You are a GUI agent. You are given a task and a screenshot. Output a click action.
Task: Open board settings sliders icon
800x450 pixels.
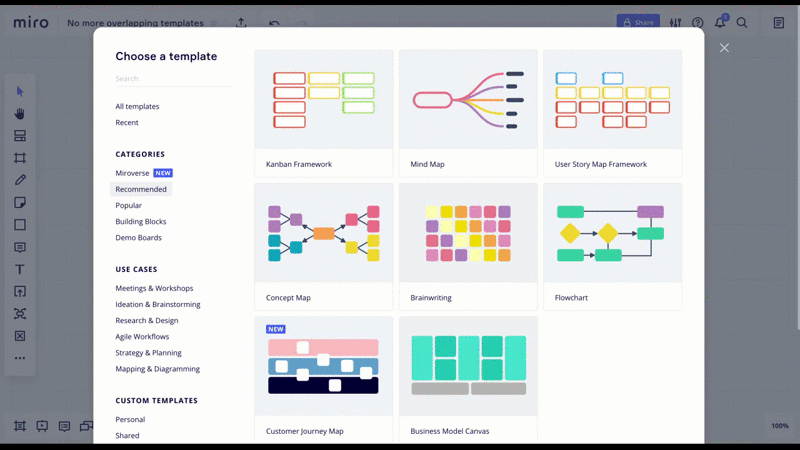point(676,22)
